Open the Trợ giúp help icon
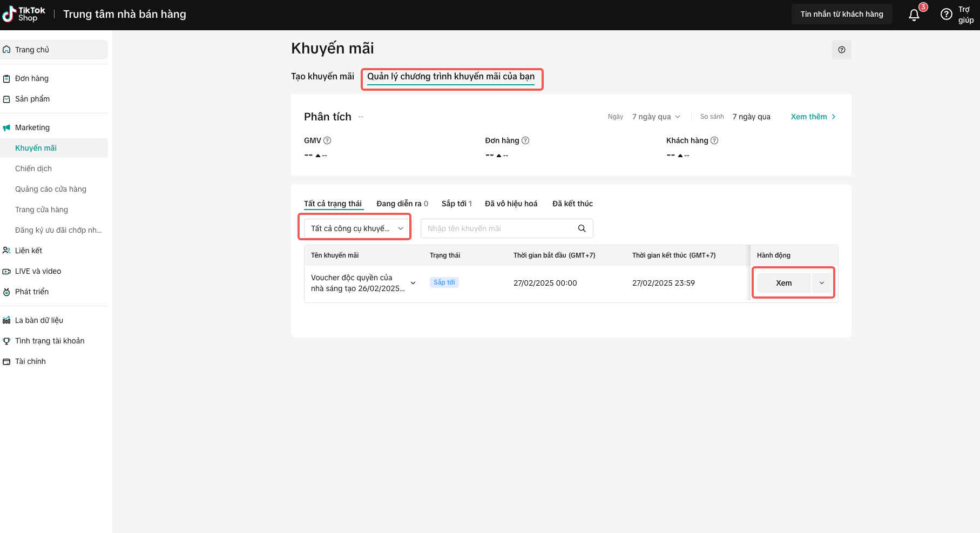Screen dimensions: 980x533 point(946,15)
